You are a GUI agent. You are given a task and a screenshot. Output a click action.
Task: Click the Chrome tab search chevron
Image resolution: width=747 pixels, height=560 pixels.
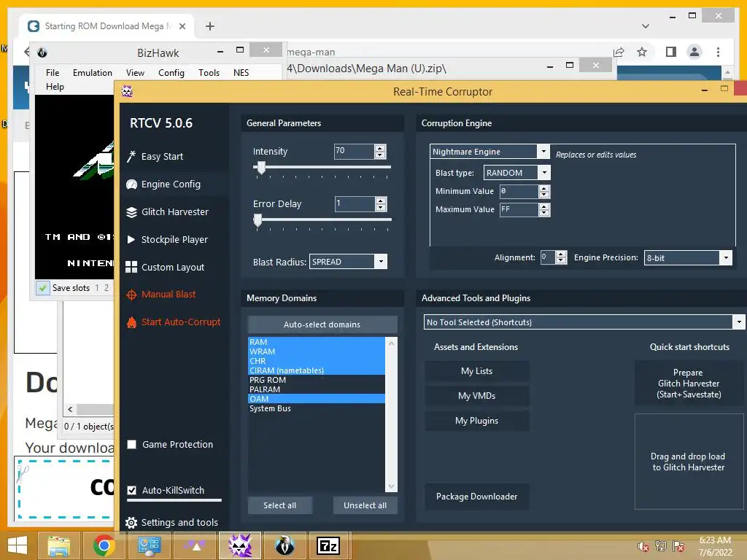646,26
